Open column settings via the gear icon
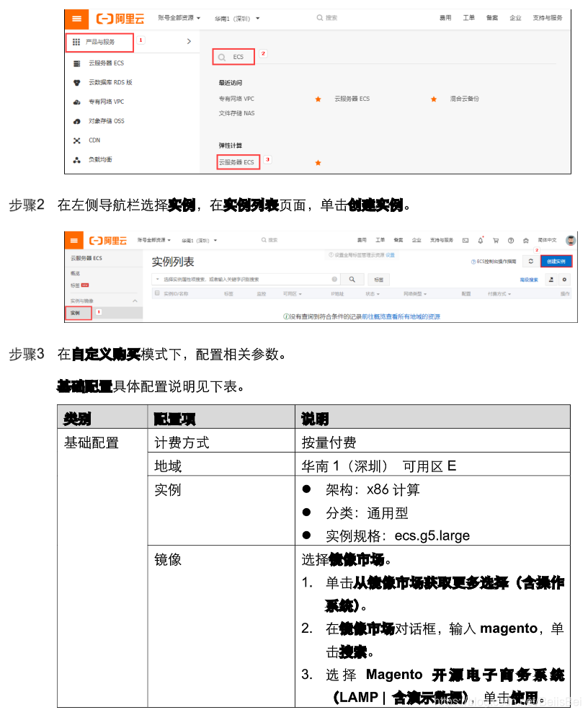This screenshot has height=715, width=588. [564, 280]
